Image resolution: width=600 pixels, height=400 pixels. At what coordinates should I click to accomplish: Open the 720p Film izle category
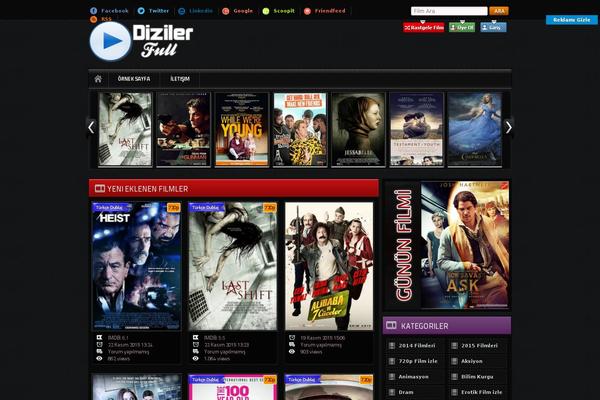pyautogui.click(x=418, y=361)
